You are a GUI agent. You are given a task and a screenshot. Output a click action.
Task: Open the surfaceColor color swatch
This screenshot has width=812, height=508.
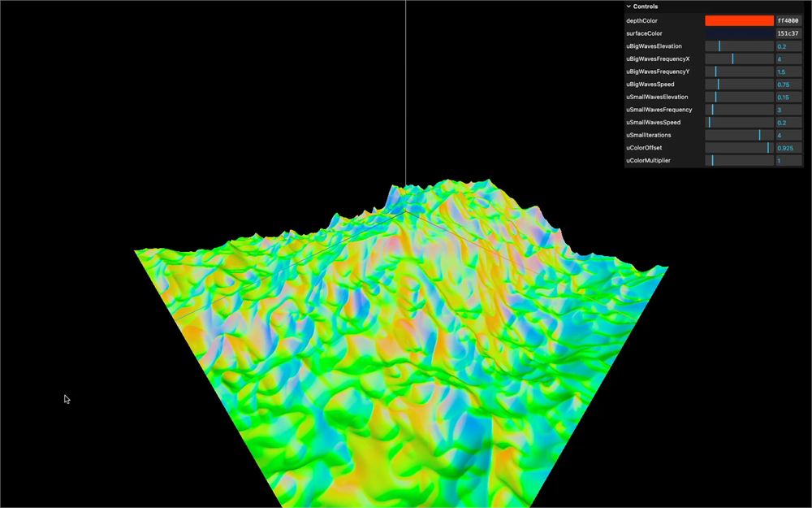[x=739, y=33]
